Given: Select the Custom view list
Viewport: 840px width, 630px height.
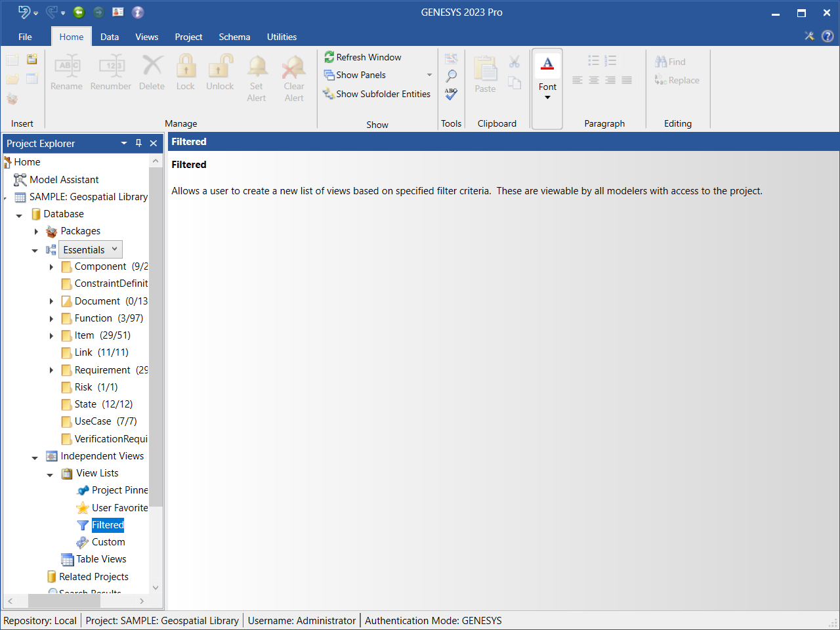Looking at the screenshot, I should [108, 541].
